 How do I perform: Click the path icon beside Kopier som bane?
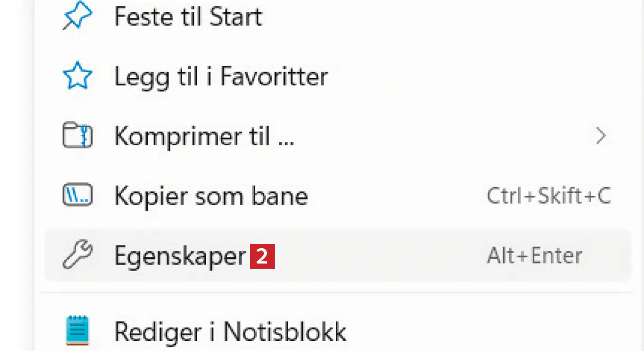pos(77,196)
